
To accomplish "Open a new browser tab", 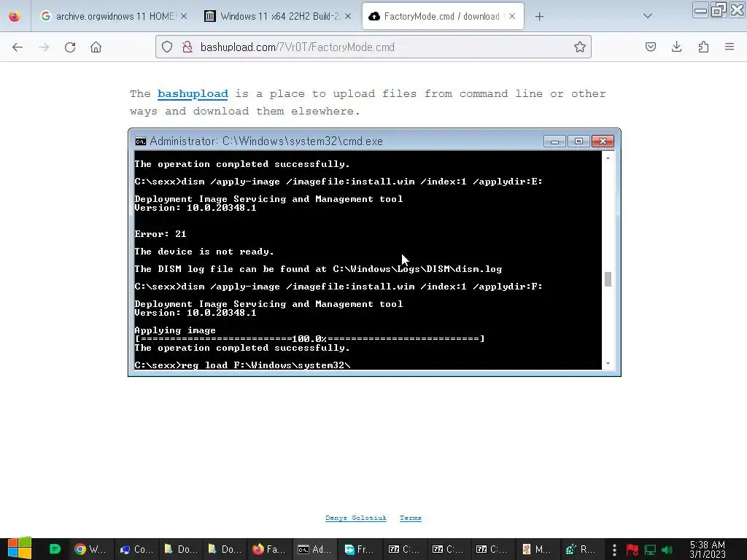I will 539,17.
